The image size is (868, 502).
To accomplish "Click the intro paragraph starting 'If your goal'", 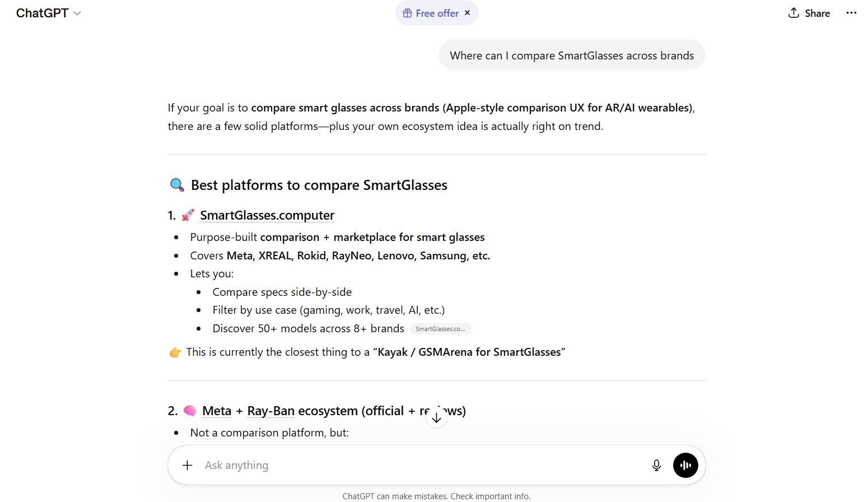I will (x=431, y=117).
